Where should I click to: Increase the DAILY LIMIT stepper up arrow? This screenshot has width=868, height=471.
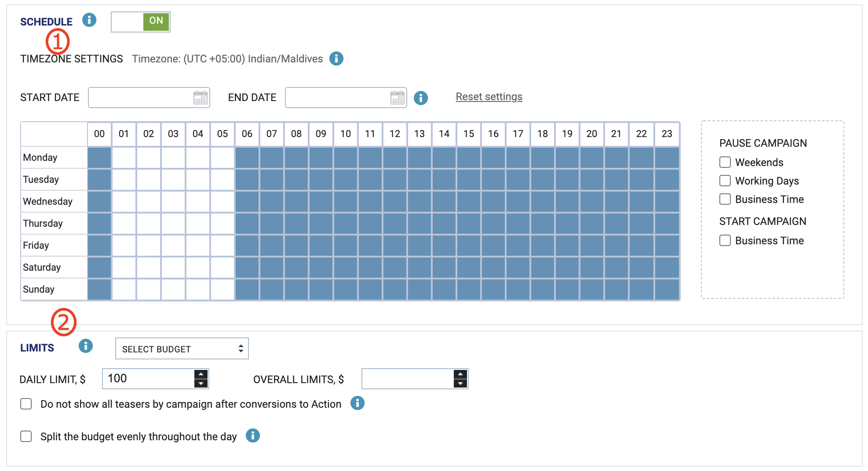[201, 374]
